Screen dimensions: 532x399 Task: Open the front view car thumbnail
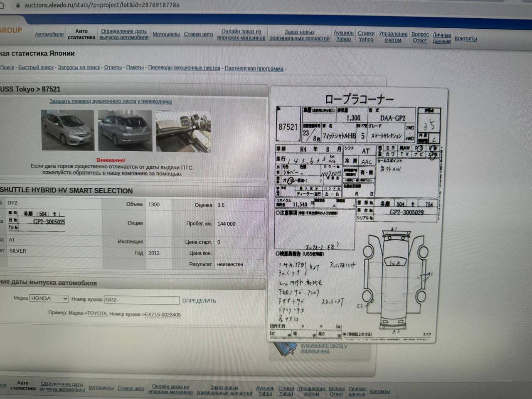tap(68, 130)
